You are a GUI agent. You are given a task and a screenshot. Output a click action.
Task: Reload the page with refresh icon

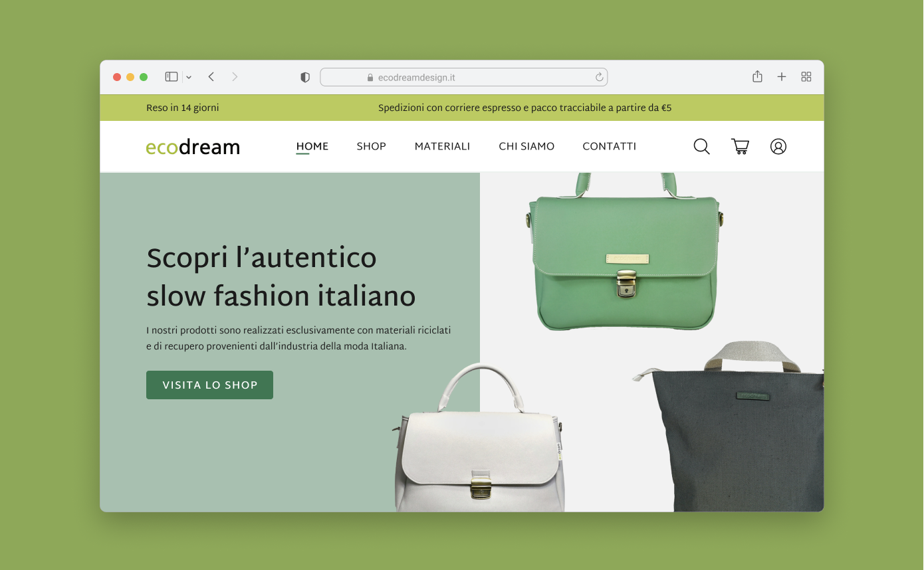[x=599, y=77]
